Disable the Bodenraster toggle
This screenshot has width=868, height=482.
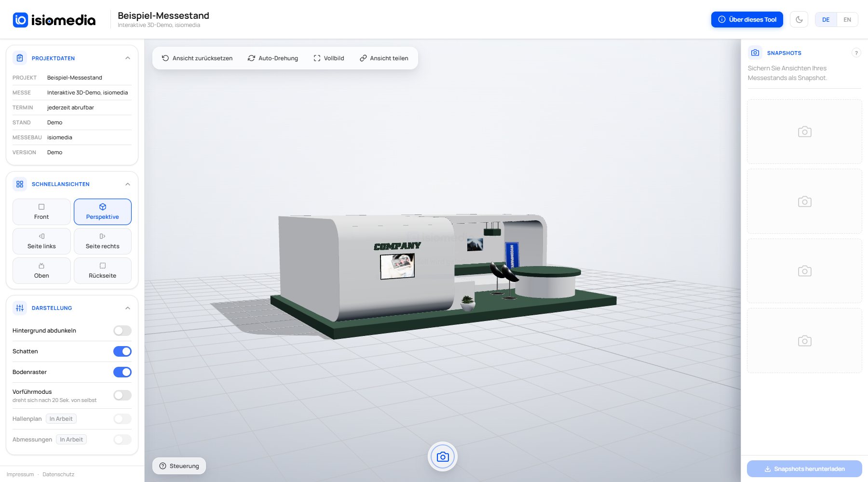point(122,372)
